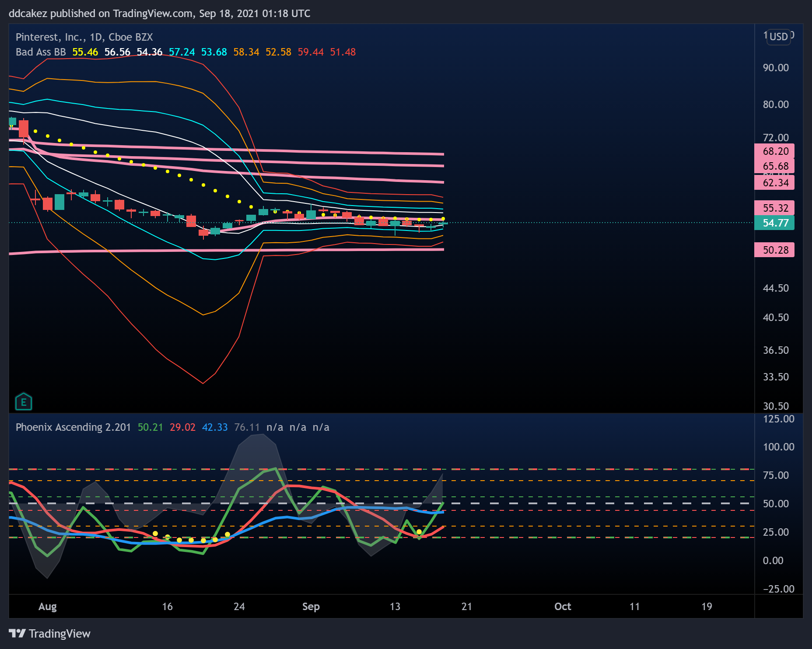Select the Bad Ass BB indicator label
Viewport: 812px width, 649px height.
click(41, 52)
